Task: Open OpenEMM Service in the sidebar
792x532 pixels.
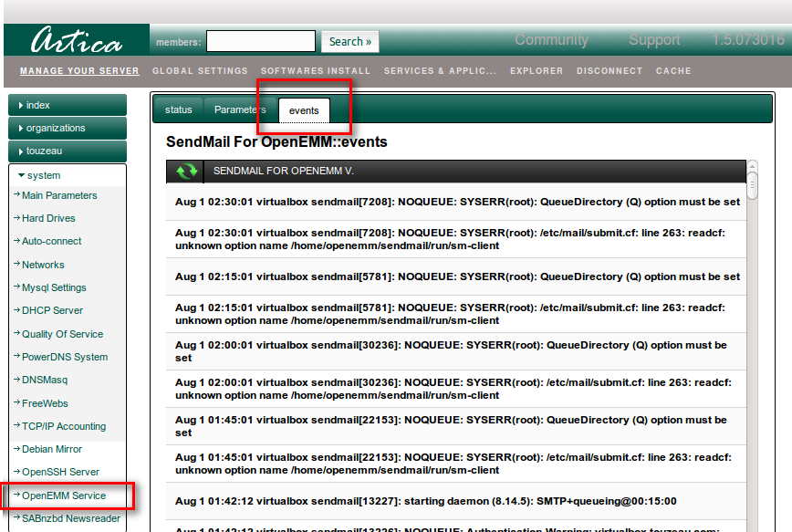Action: [64, 495]
